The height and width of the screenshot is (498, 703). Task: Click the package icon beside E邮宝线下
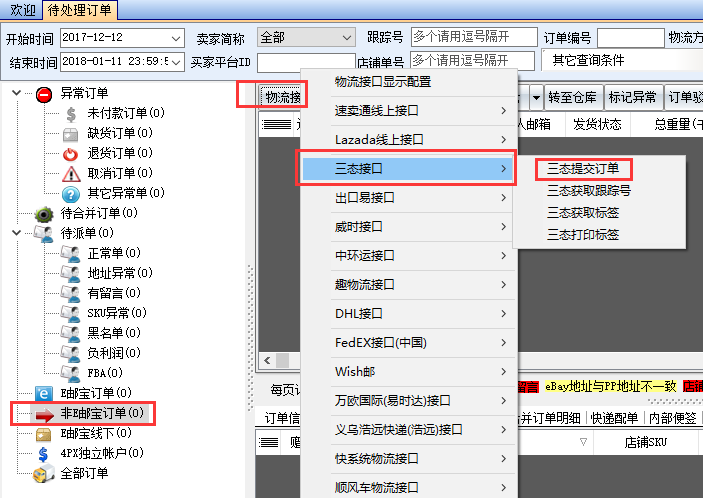click(x=44, y=434)
